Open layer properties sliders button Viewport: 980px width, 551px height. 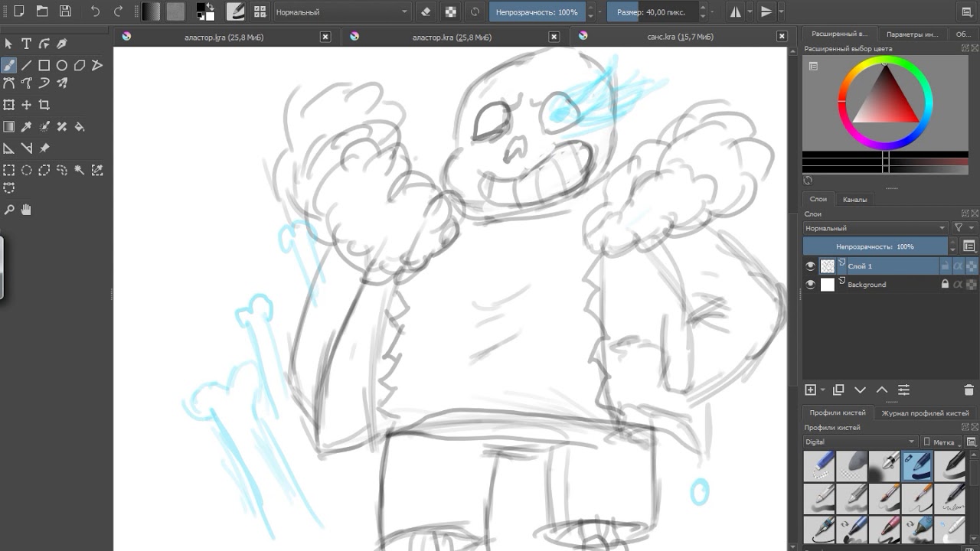pos(903,390)
